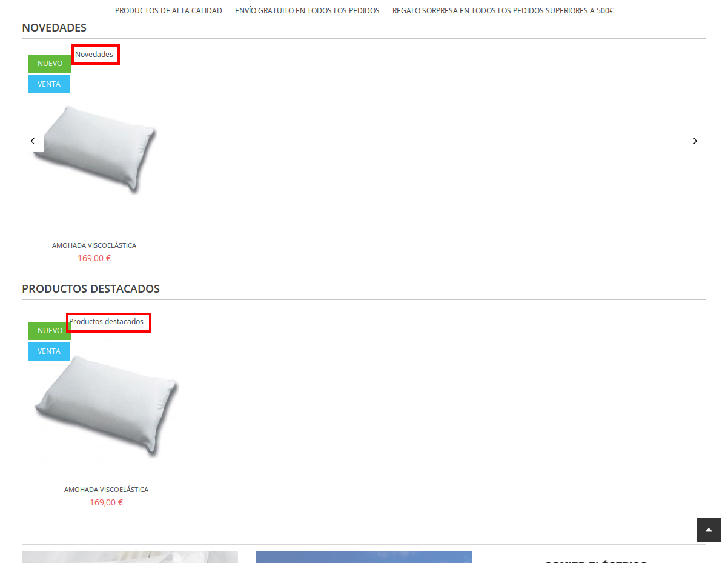
Task: Click the scroll-to-top arrow button
Action: [709, 530]
